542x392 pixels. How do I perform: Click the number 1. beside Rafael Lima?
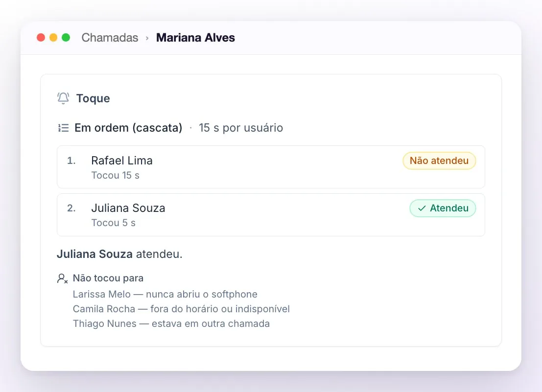71,161
